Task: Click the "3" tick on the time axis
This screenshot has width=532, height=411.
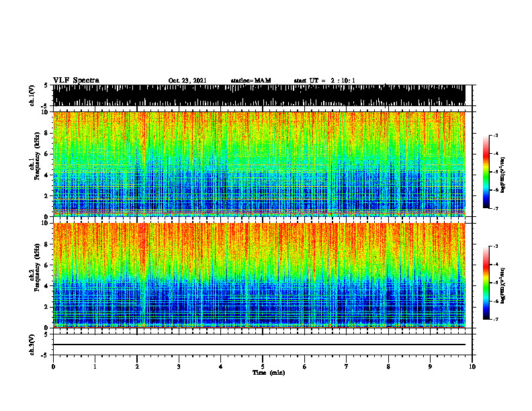Action: pos(179,367)
